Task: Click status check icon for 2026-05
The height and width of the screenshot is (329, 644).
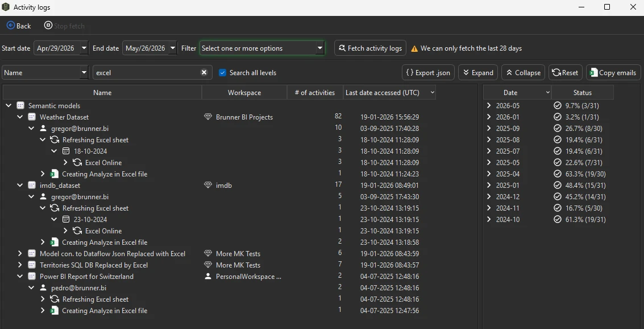Action: pyautogui.click(x=558, y=106)
